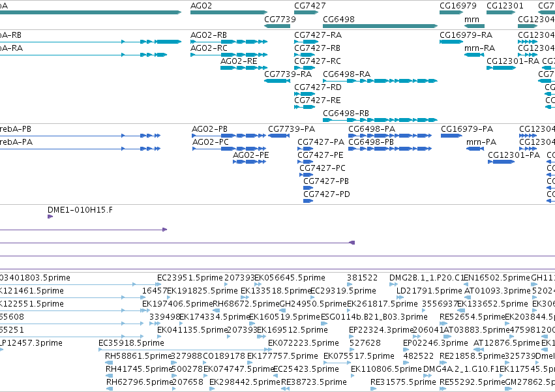Open protein CG6498-PA label
The image size is (555, 392).
click(x=372, y=129)
